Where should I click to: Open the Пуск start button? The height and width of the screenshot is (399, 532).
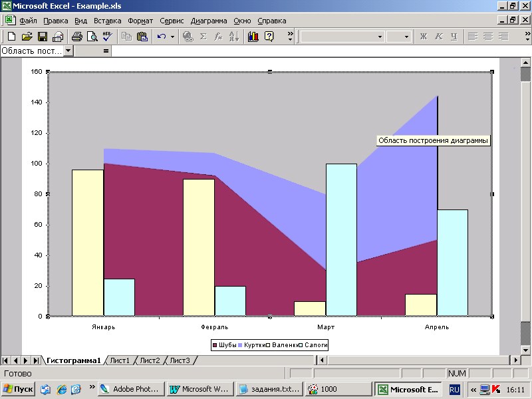pos(18,389)
